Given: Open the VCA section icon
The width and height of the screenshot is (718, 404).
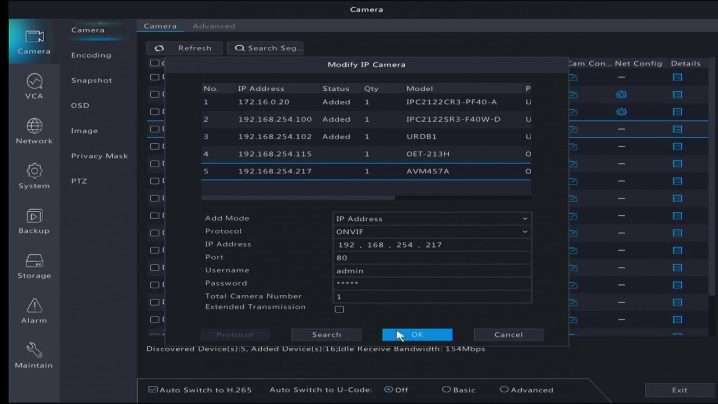Looking at the screenshot, I should point(34,86).
